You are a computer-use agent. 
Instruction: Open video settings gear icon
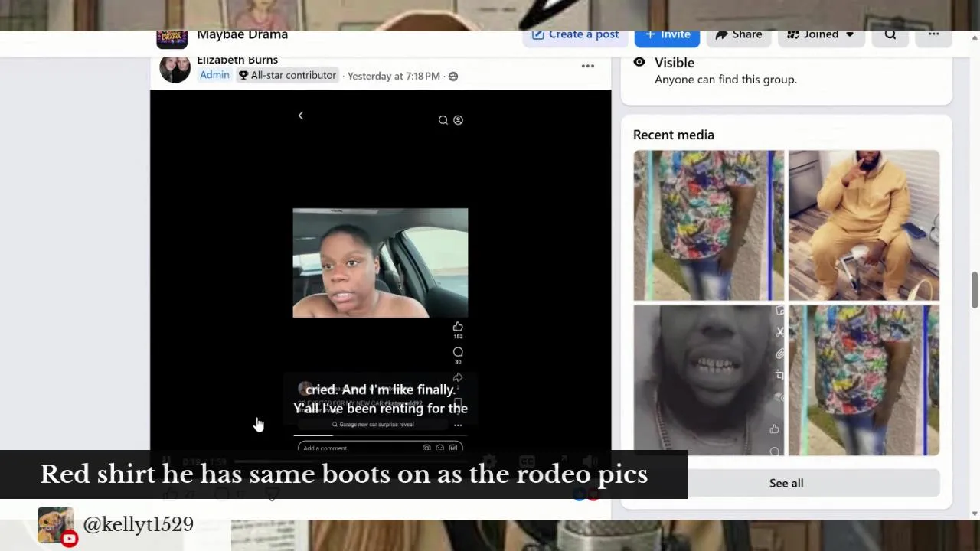click(489, 461)
